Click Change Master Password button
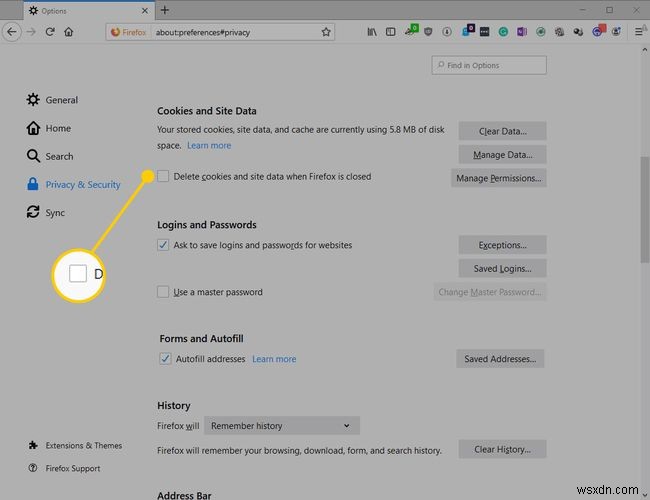Viewport: 650px width, 500px height. click(490, 292)
